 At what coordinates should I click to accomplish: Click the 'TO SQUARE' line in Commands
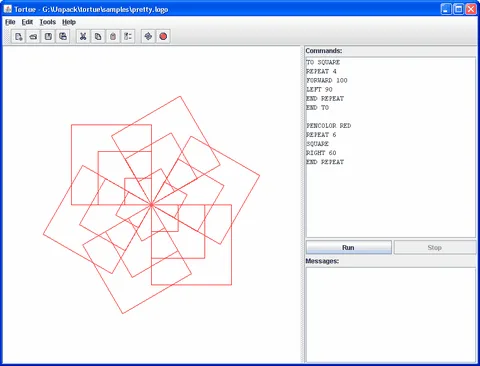[323, 62]
